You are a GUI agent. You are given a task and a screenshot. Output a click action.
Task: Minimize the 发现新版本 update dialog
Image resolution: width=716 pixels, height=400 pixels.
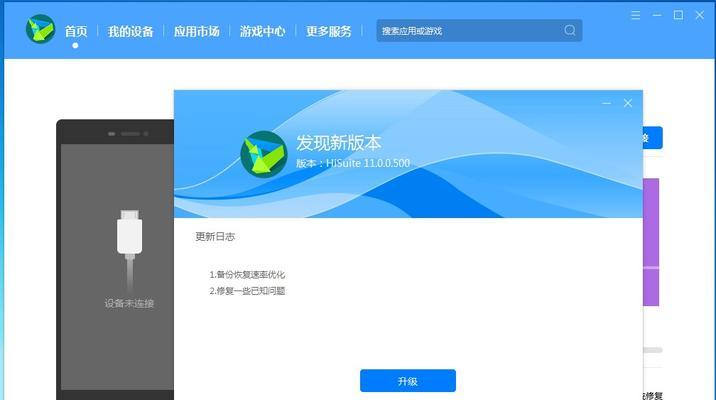click(606, 103)
